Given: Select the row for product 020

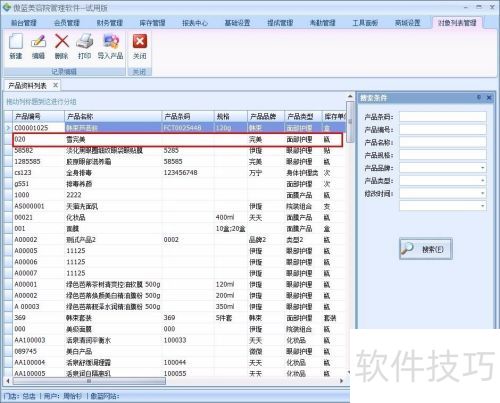Looking at the screenshot, I should (x=177, y=140).
